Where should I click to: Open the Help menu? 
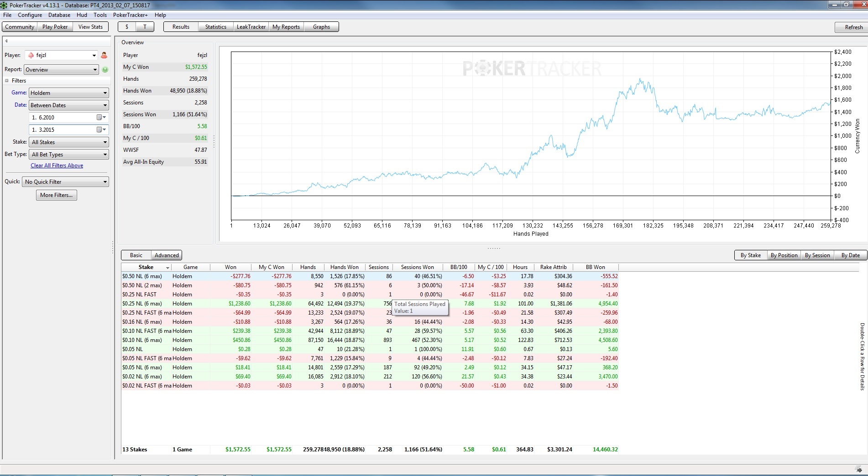pos(160,15)
